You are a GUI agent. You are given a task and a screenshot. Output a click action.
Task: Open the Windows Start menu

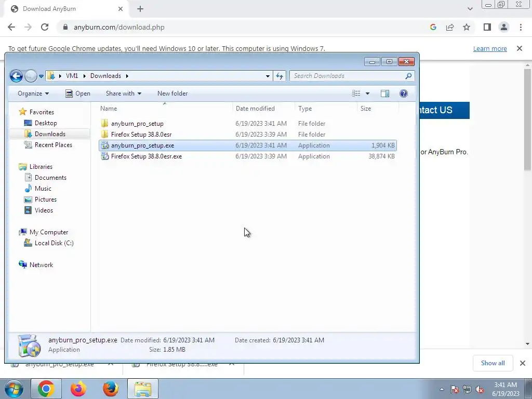coord(13,389)
